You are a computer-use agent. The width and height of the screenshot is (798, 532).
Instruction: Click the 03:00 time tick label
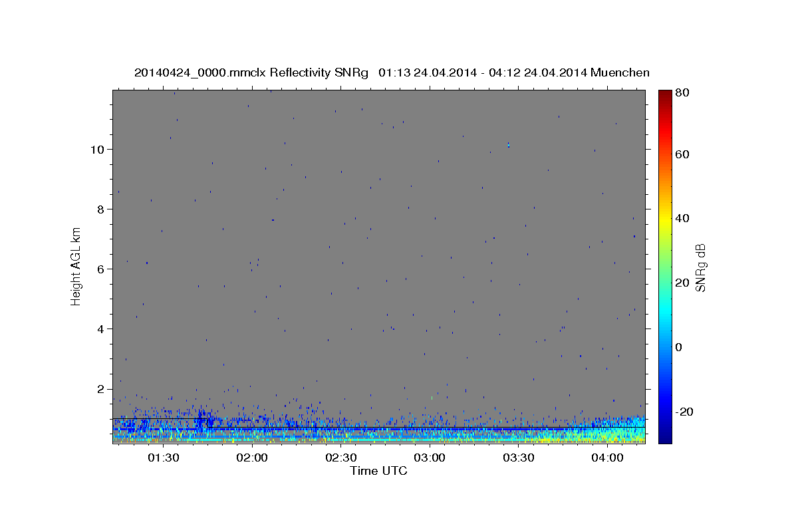(x=430, y=458)
